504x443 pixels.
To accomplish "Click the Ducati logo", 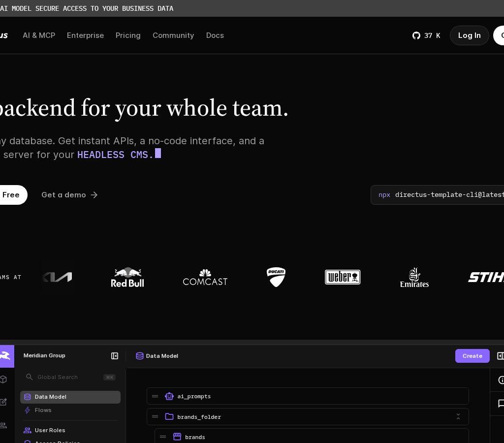I will [x=276, y=277].
